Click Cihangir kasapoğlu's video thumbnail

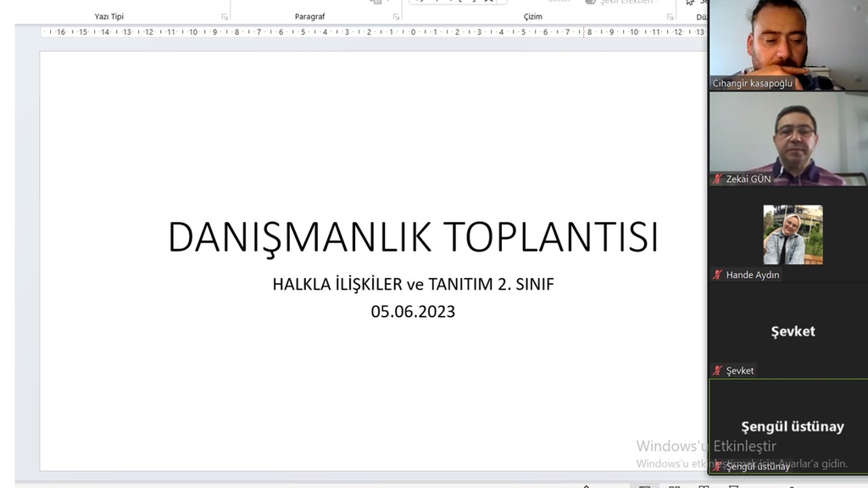click(x=788, y=42)
